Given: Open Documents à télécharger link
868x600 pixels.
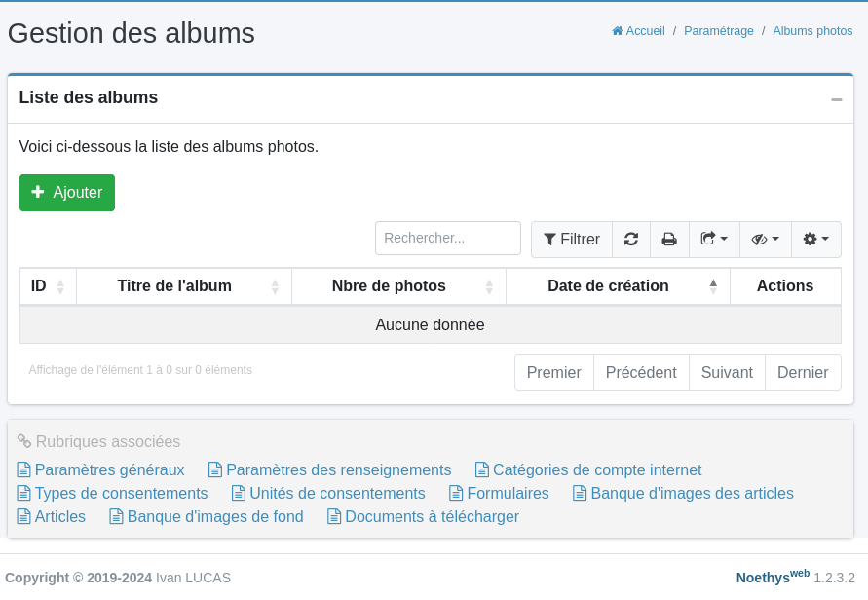Looking at the screenshot, I should pyautogui.click(x=432, y=516).
